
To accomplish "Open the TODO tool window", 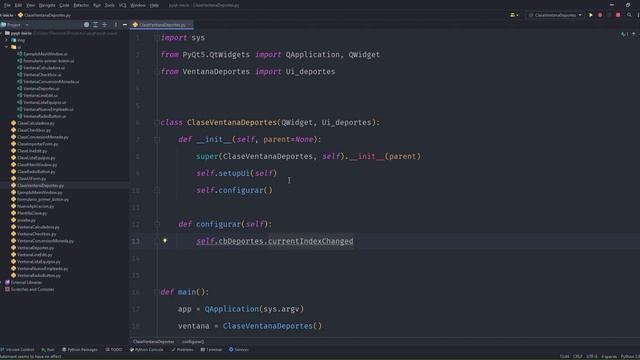I will tap(114, 350).
